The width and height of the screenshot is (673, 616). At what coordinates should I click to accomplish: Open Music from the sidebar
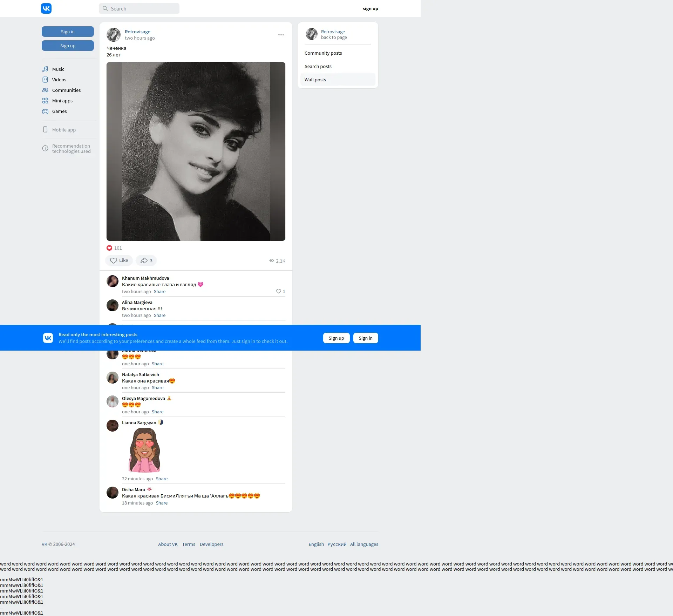click(58, 69)
